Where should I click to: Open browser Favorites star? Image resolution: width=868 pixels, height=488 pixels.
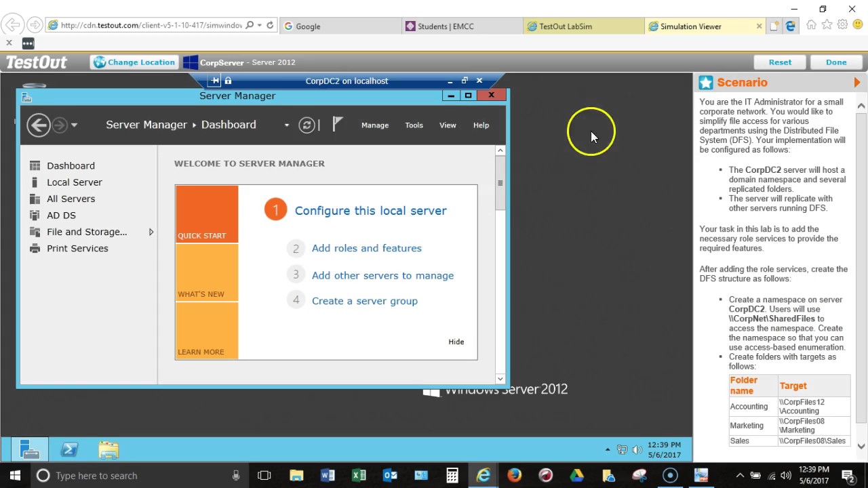pyautogui.click(x=827, y=25)
